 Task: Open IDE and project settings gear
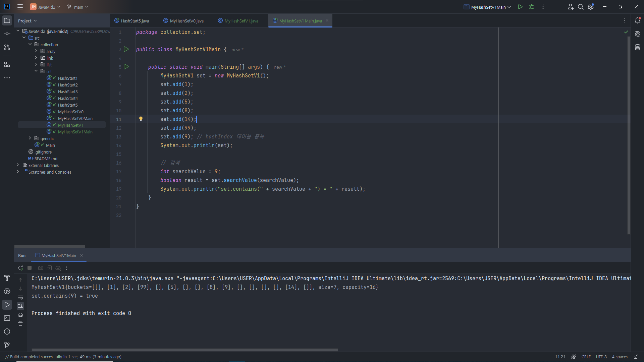[x=591, y=7]
